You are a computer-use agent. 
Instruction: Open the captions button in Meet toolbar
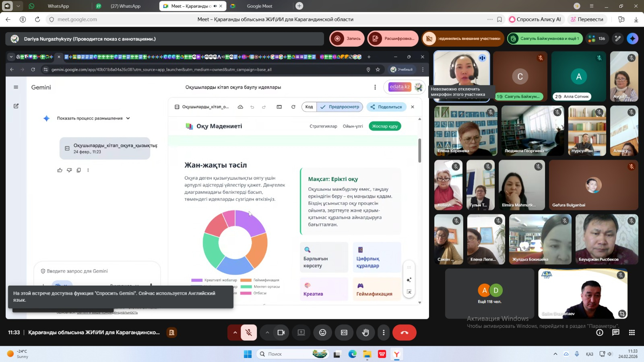[x=344, y=333]
